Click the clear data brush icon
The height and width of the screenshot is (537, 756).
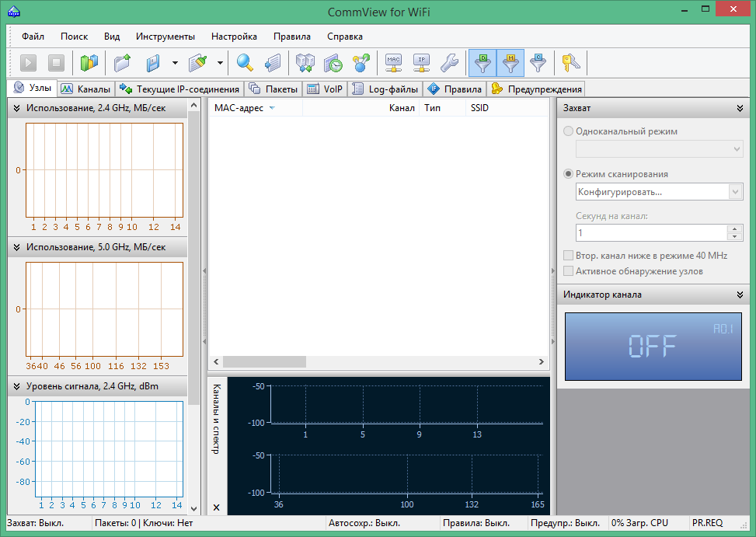point(197,63)
